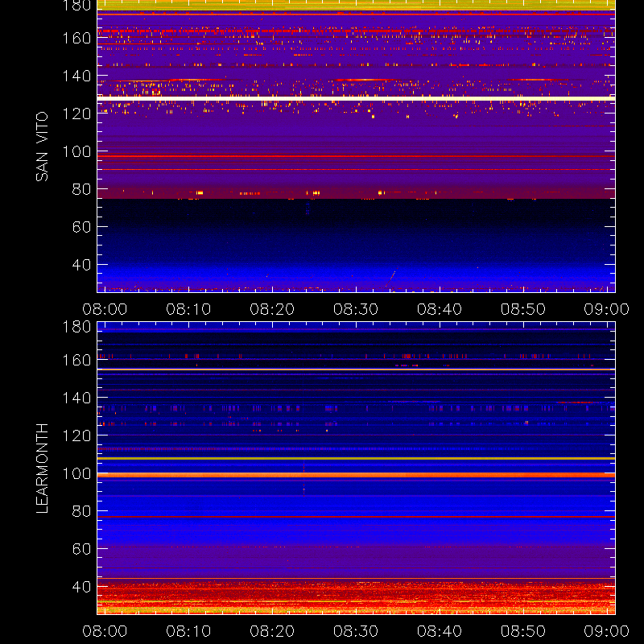Pick the 140 frequency label on LEARMONTH plot
Screen dimensions: 644x644
click(x=76, y=398)
